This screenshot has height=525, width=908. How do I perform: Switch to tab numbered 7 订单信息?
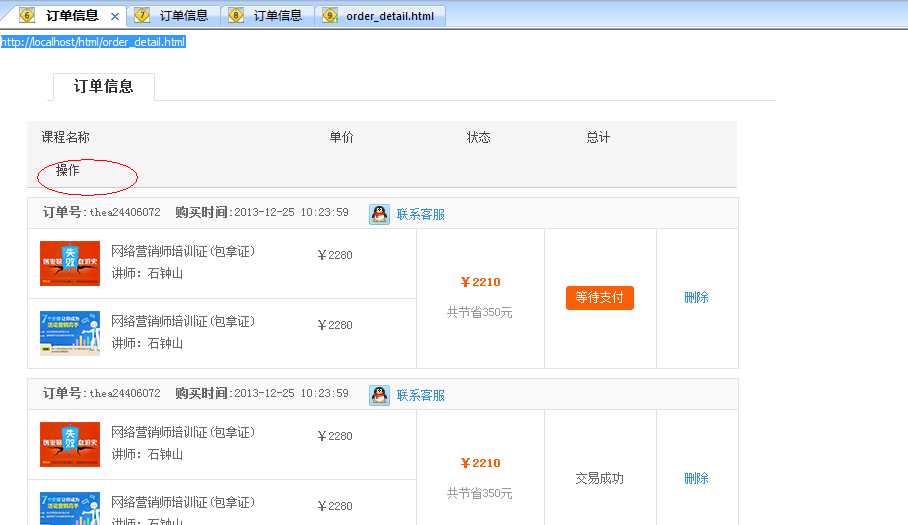173,16
